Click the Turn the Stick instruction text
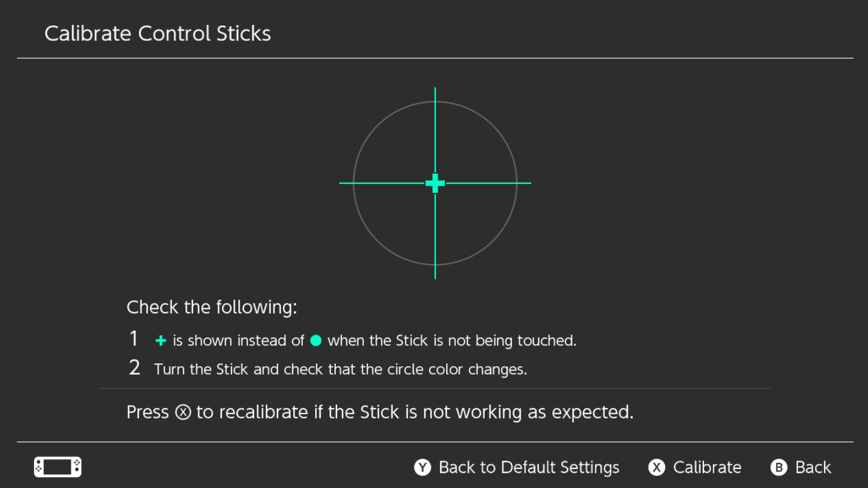868x488 pixels. 341,369
